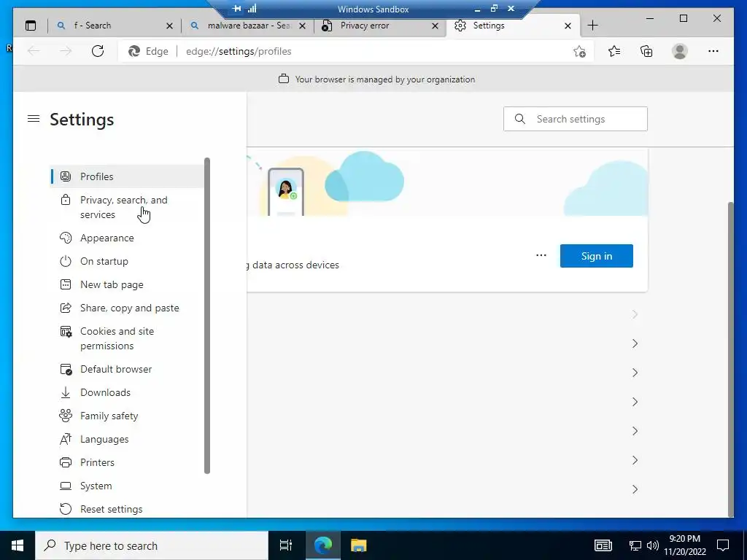Click the Share, copy and paste icon
Viewport: 747px width, 560px height.
click(66, 308)
